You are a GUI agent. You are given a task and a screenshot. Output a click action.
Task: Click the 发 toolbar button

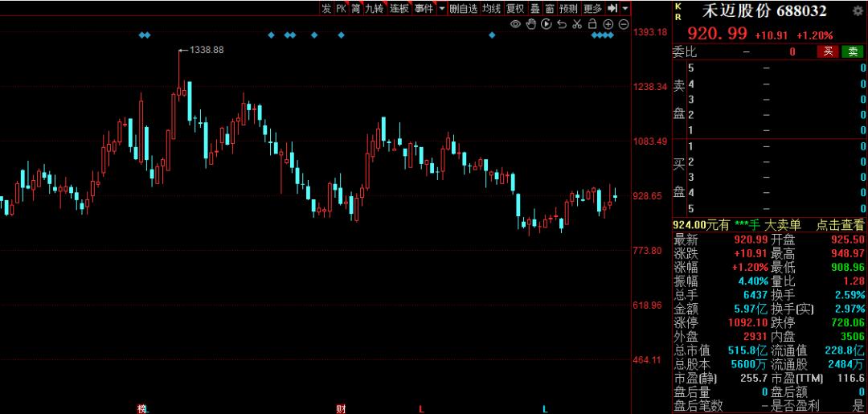pos(326,8)
